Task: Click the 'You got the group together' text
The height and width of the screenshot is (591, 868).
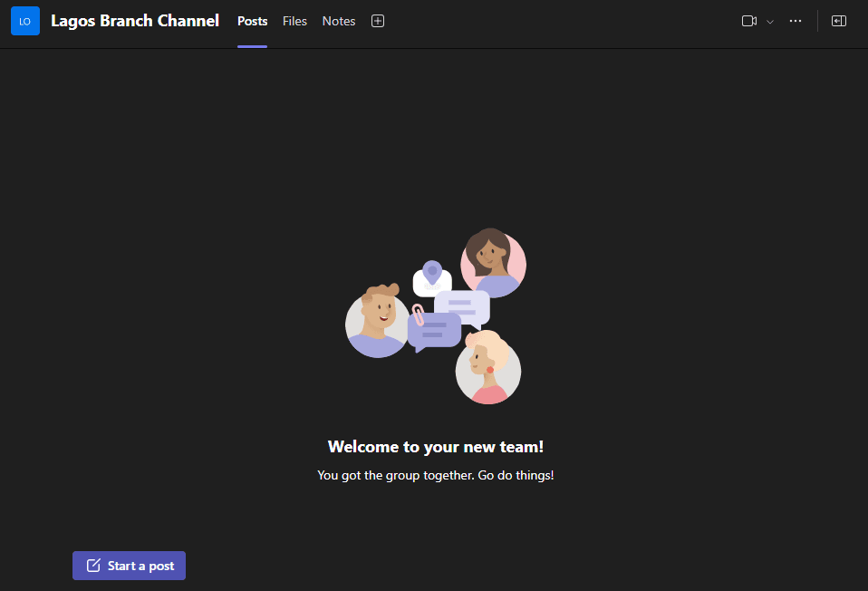Action: coord(436,475)
